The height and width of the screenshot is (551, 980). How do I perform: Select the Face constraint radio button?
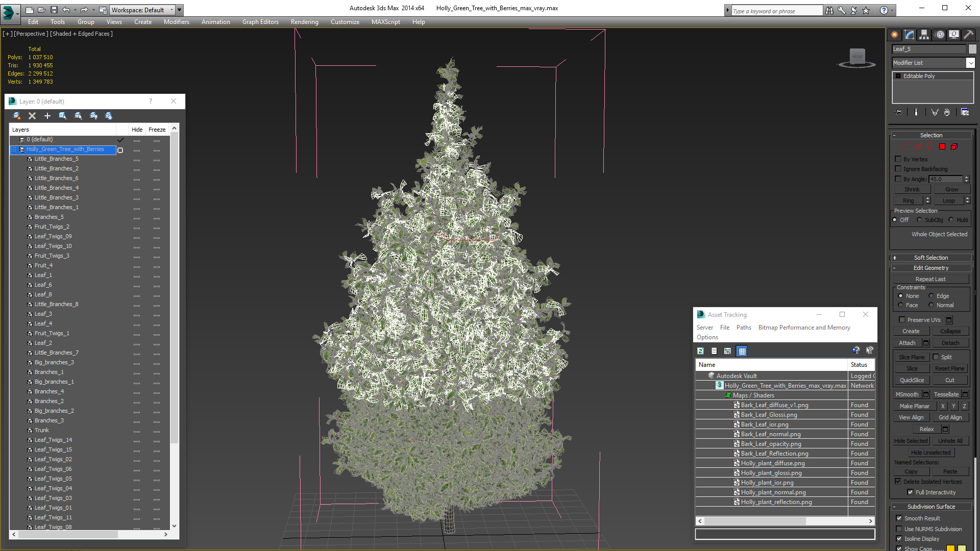(x=900, y=305)
